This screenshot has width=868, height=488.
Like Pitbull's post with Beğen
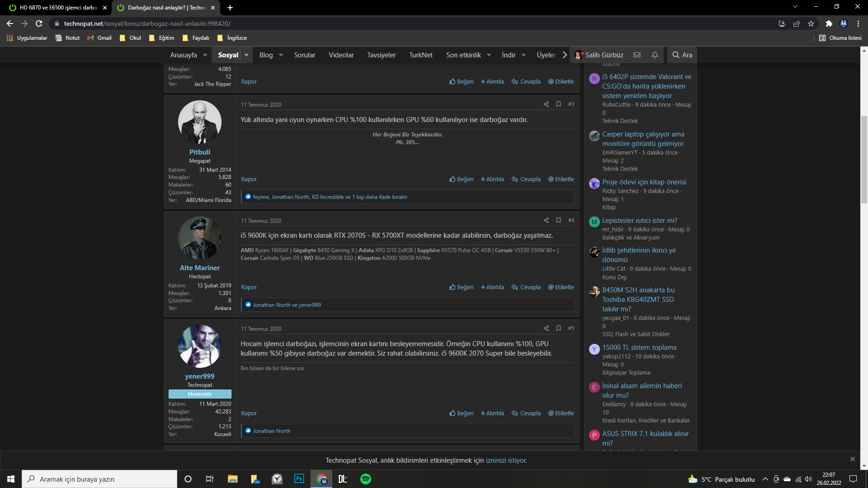[461, 179]
